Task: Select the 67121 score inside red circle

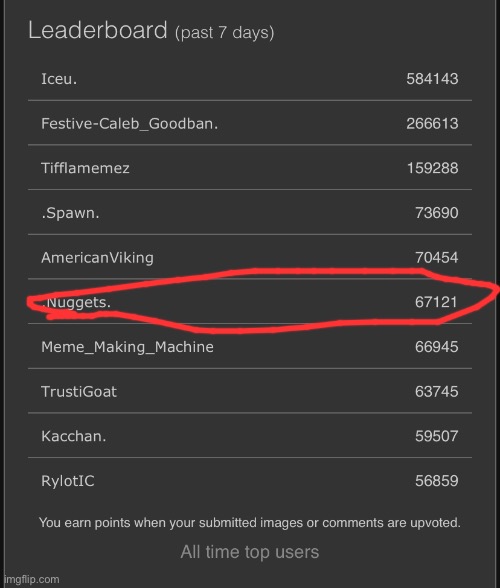Action: [436, 302]
